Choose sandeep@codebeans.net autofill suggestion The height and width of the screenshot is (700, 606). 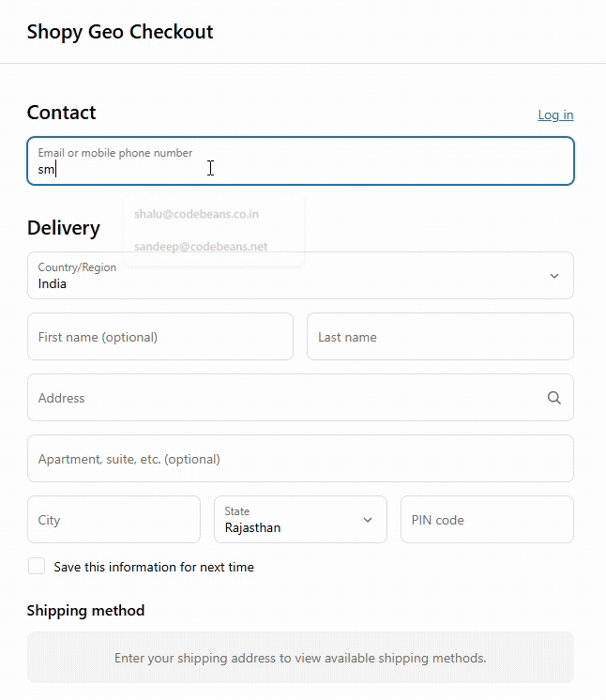pos(201,247)
